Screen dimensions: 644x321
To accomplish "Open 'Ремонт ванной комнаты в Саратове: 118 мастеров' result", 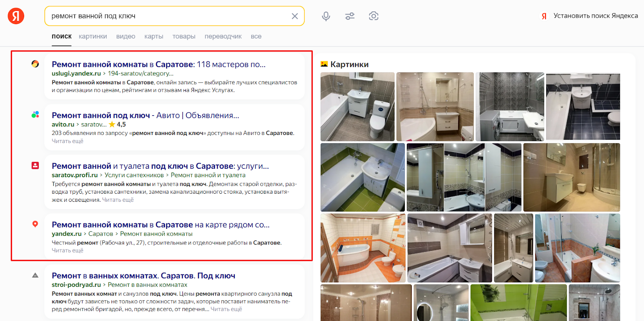I will point(159,64).
